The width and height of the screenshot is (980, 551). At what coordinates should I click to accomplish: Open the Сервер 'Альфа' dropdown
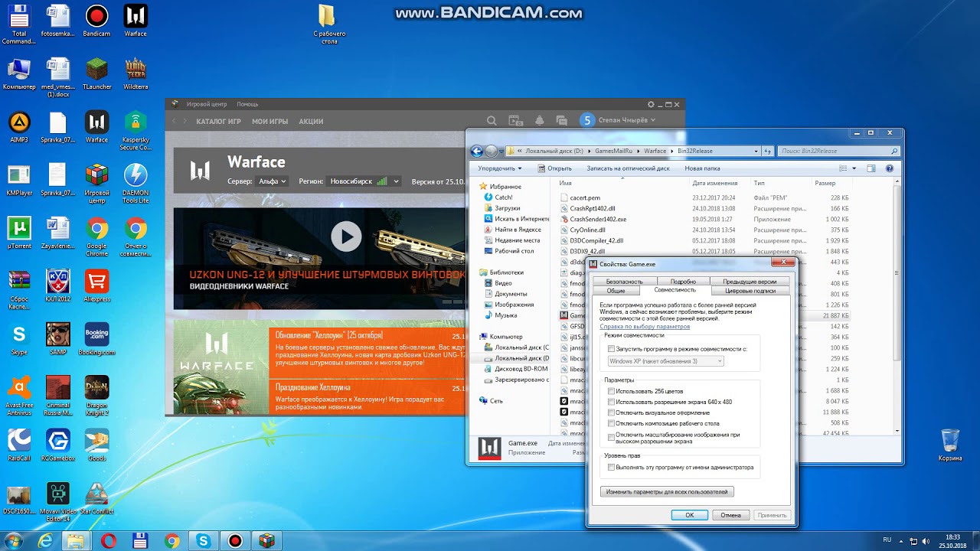click(x=273, y=181)
